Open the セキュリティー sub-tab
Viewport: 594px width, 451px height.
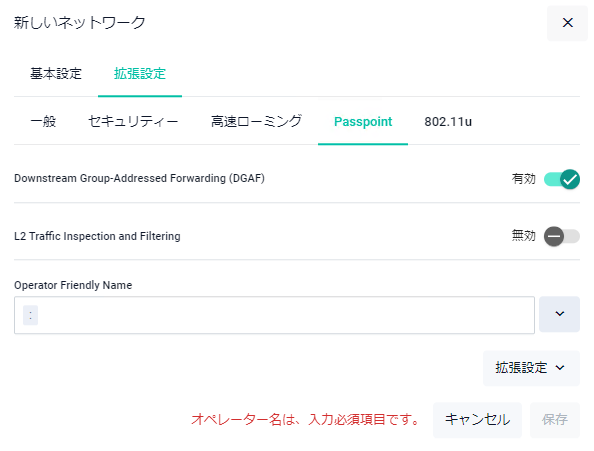tap(133, 122)
